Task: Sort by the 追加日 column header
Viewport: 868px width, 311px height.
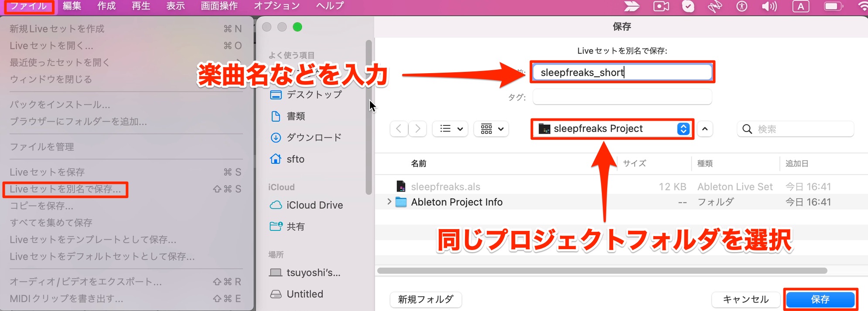Action: pos(797,163)
